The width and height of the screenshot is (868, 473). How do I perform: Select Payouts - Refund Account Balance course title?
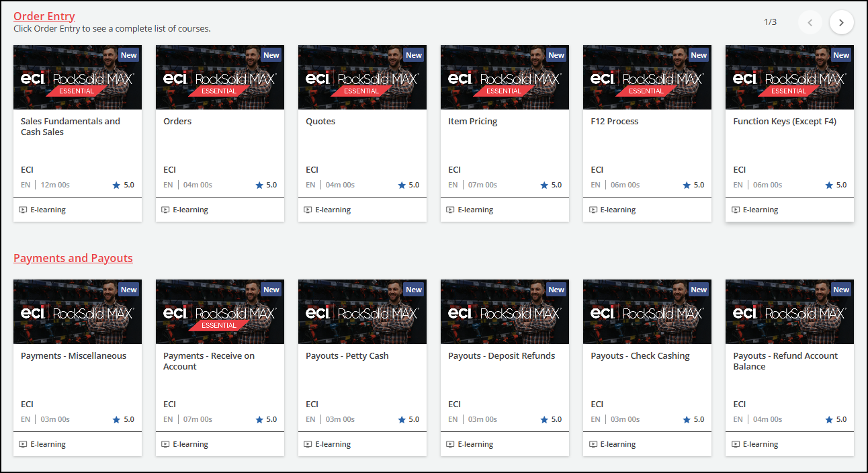click(785, 361)
